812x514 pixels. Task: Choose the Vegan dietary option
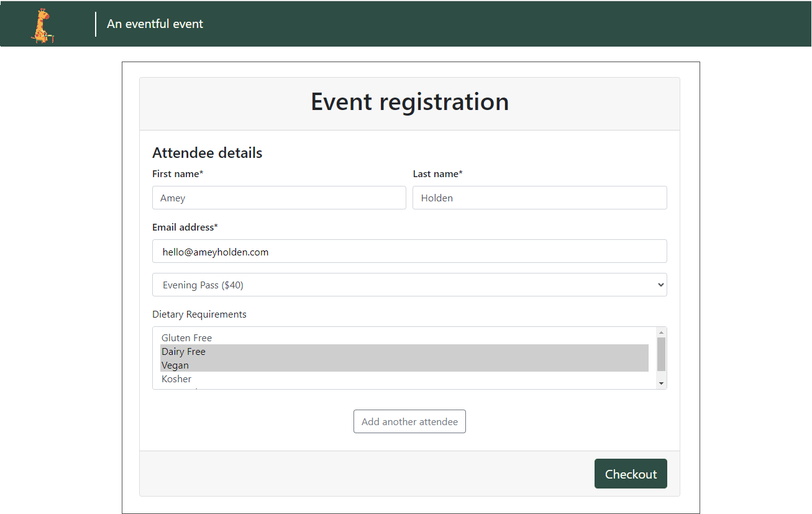tap(404, 365)
